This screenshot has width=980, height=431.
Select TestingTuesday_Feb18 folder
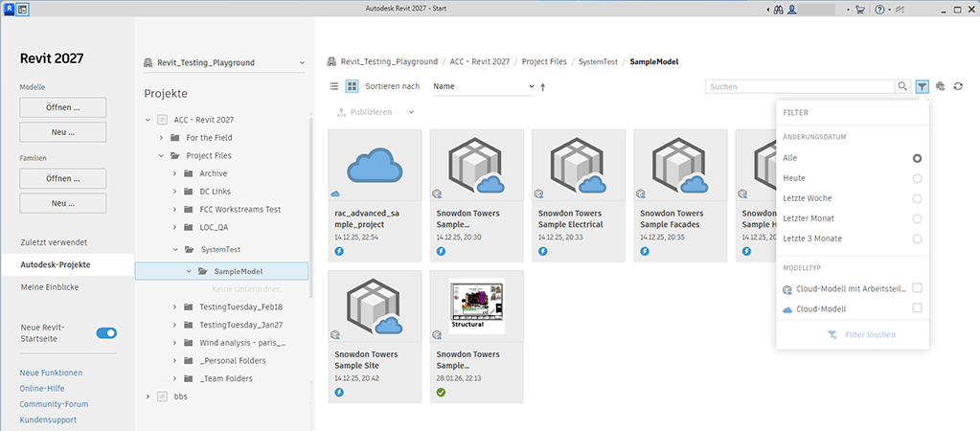[x=240, y=306]
